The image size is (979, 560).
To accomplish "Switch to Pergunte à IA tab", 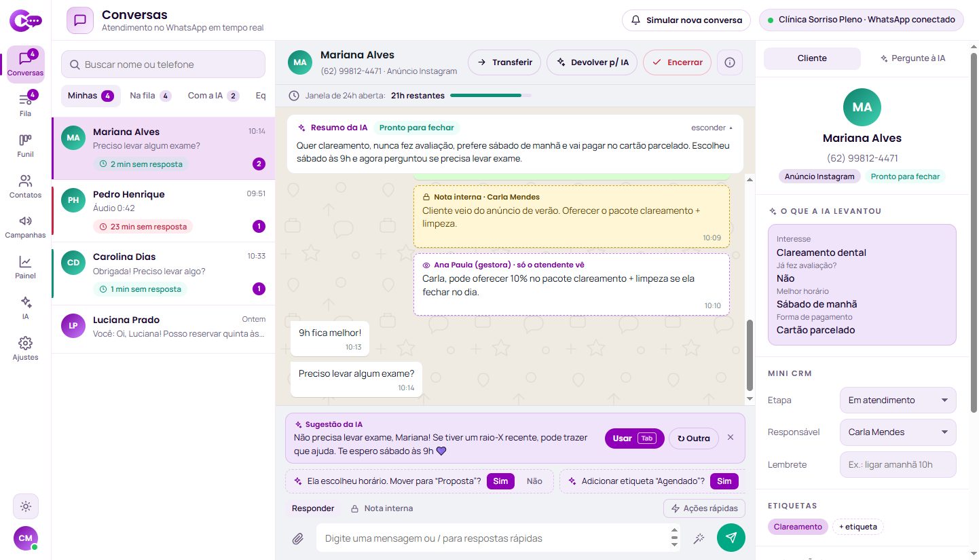I will tap(912, 58).
